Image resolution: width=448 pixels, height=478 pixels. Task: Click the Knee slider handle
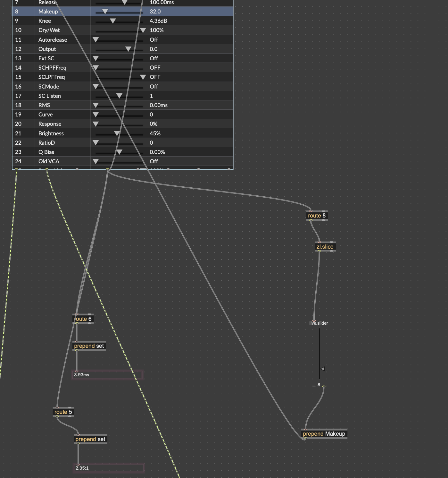coord(113,21)
